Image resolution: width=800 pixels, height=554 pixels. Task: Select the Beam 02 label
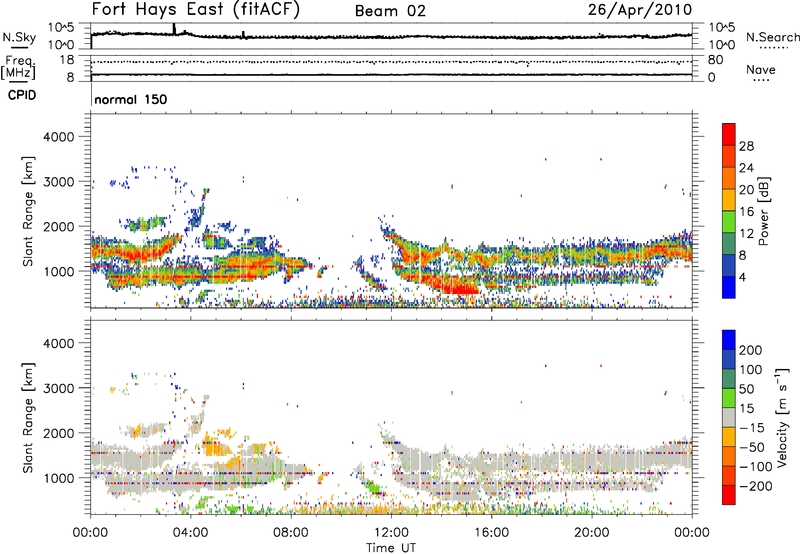tap(390, 11)
